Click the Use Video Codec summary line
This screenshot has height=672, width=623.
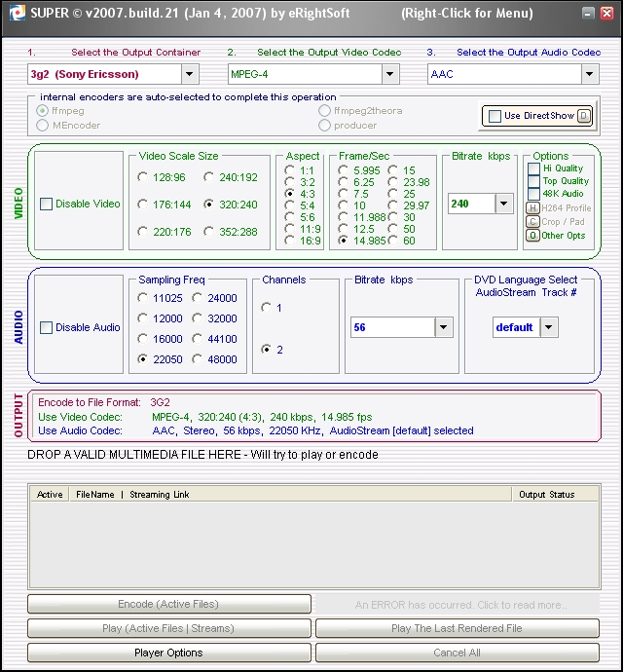(x=204, y=417)
